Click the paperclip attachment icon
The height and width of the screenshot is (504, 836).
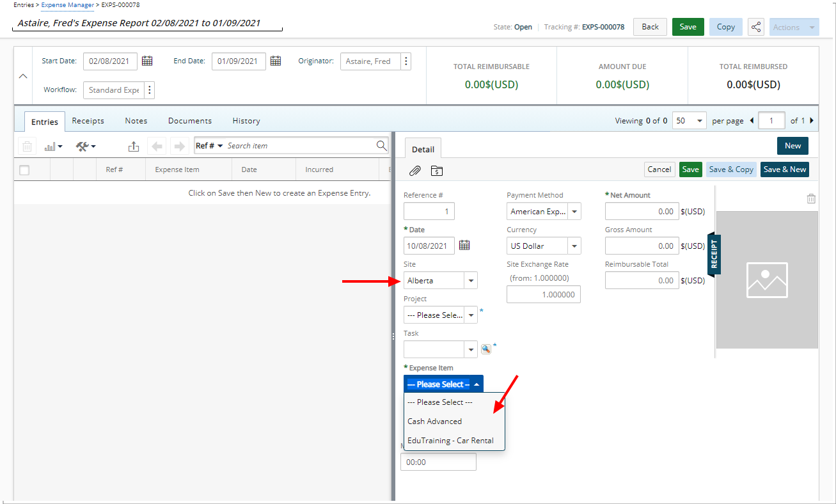[415, 171]
